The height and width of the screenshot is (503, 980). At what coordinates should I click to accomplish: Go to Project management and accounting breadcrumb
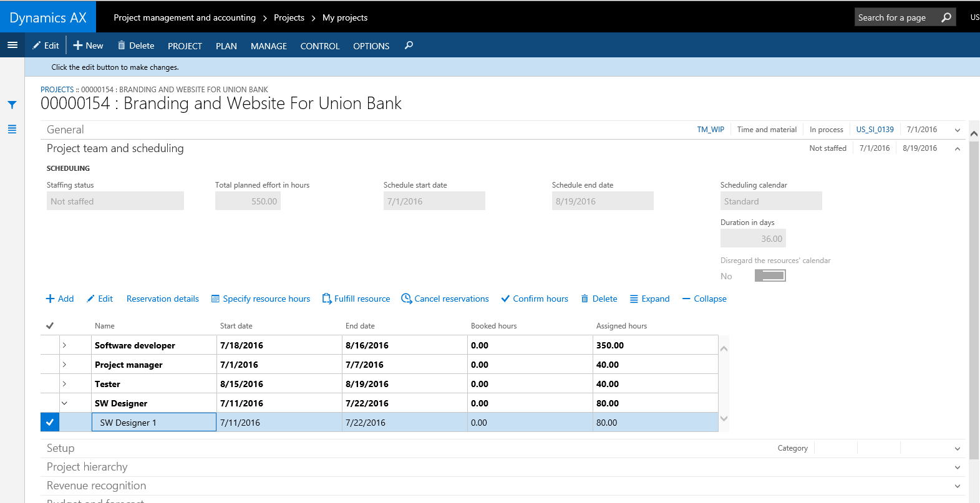(185, 17)
